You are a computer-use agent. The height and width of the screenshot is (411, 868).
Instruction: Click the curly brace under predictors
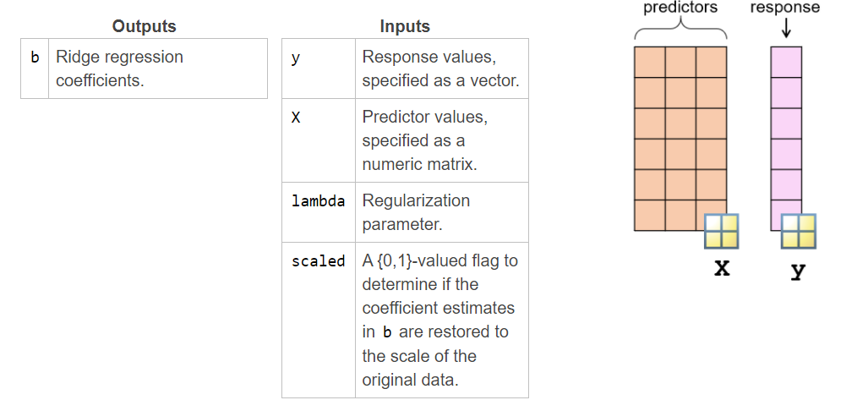click(x=680, y=28)
